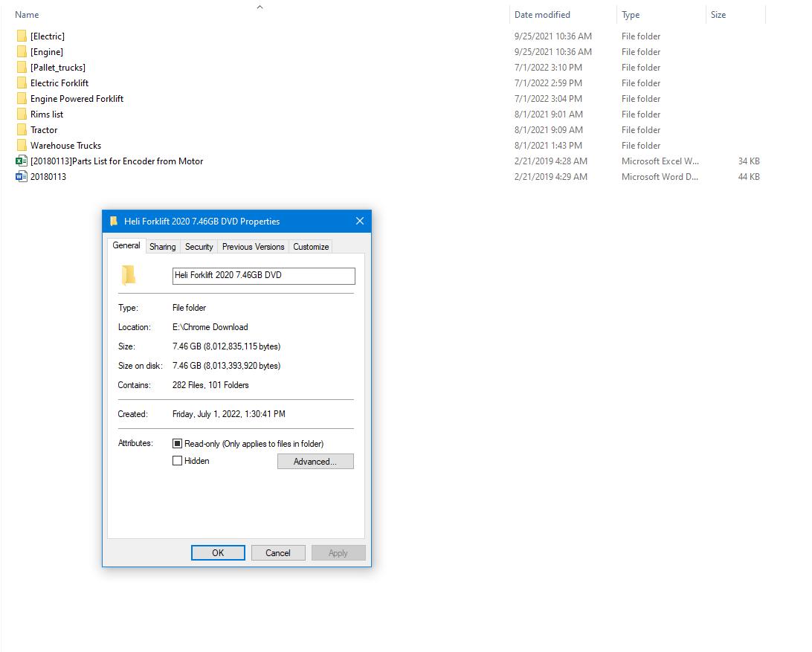Click Size on disk value 8,013,393,920 bytes

point(226,366)
